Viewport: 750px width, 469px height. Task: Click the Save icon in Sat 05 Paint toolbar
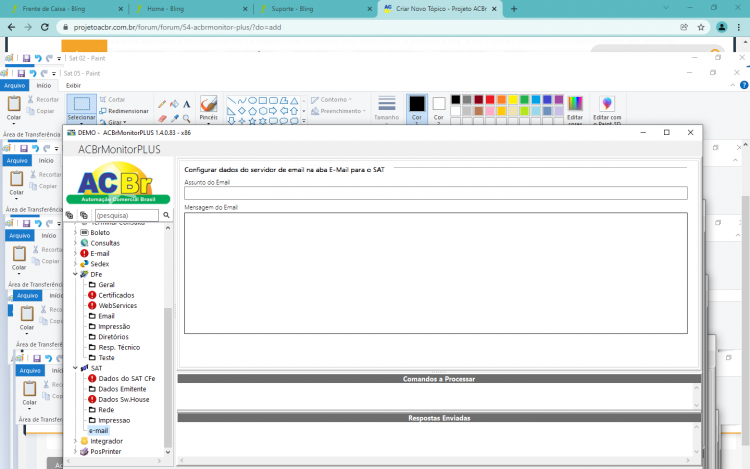click(x=21, y=73)
